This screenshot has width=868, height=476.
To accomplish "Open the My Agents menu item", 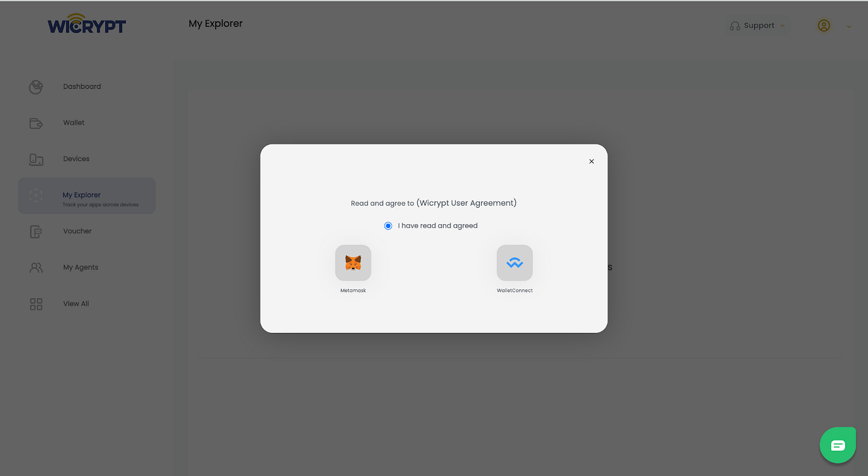I will tap(81, 267).
